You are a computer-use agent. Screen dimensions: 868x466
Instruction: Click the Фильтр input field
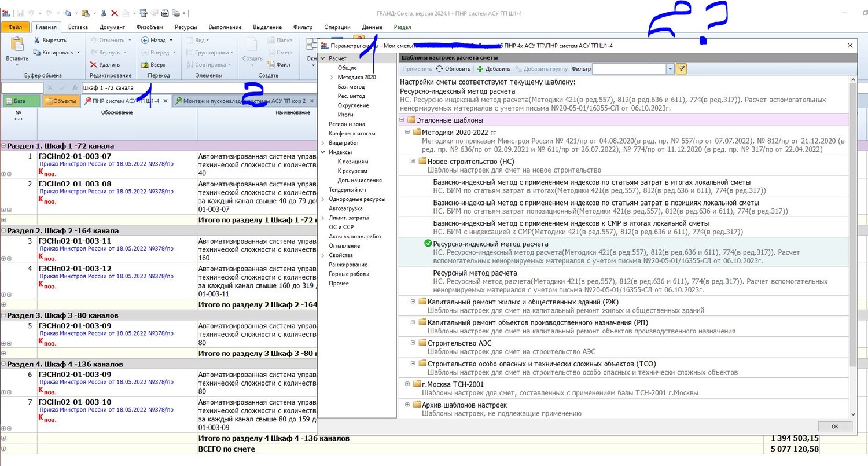pos(629,69)
